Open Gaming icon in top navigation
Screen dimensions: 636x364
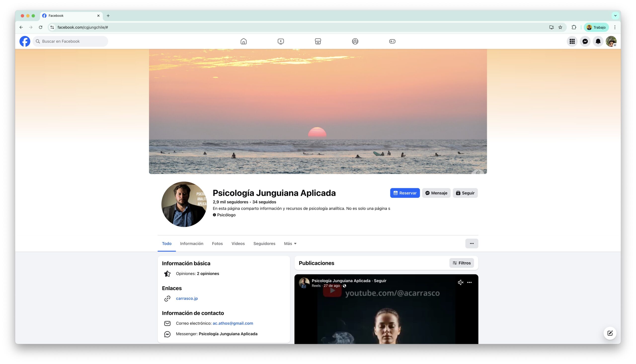coord(392,41)
